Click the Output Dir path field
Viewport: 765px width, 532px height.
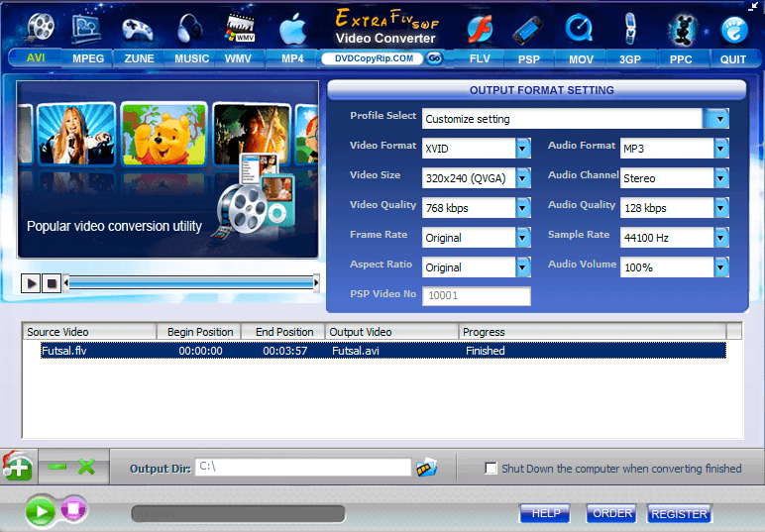click(x=303, y=467)
